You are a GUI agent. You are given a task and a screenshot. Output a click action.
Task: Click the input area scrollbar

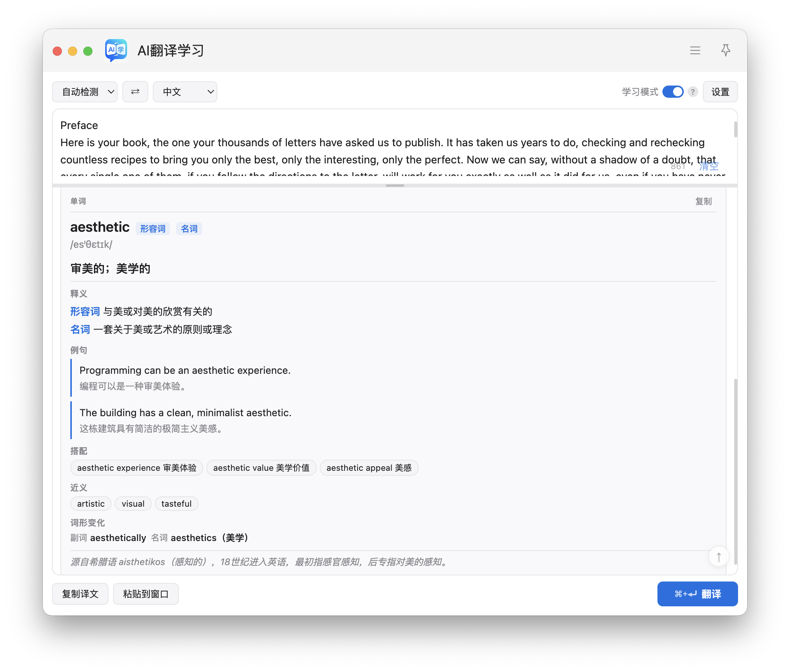pos(735,129)
